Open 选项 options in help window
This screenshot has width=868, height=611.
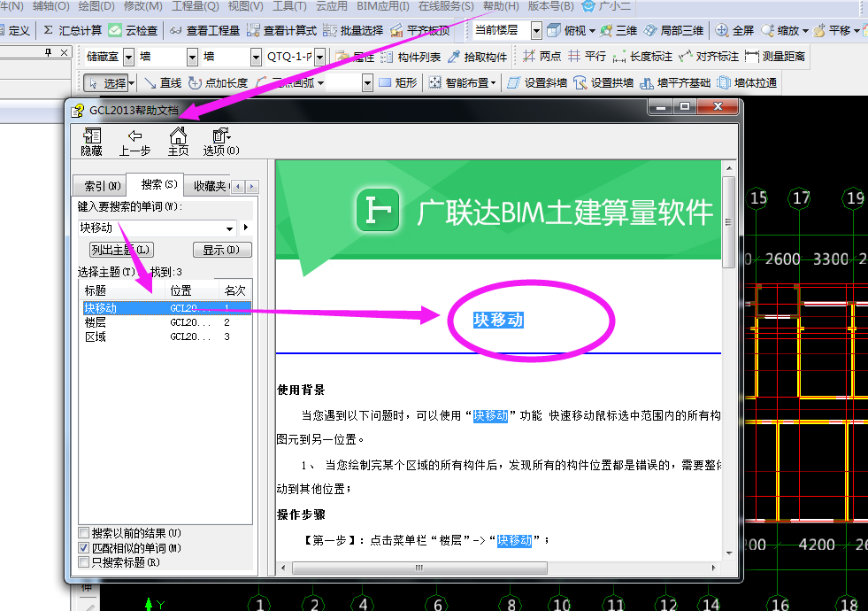click(x=221, y=142)
